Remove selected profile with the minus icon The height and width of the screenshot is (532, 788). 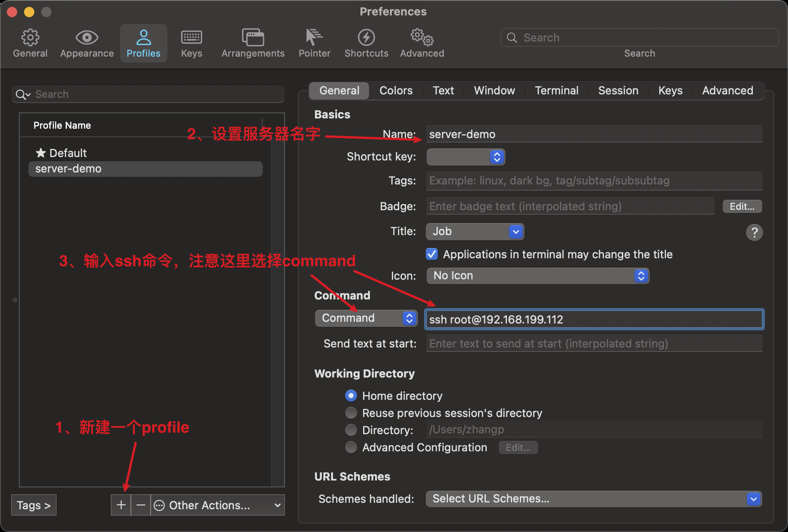point(140,505)
